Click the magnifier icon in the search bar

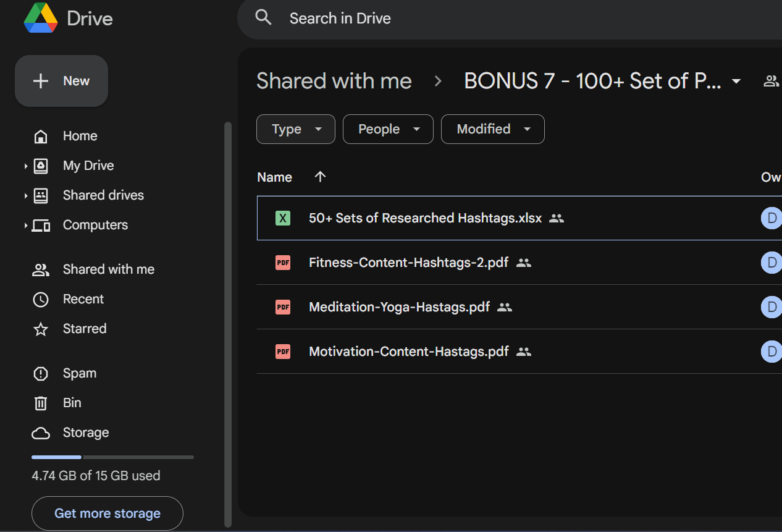pyautogui.click(x=264, y=18)
